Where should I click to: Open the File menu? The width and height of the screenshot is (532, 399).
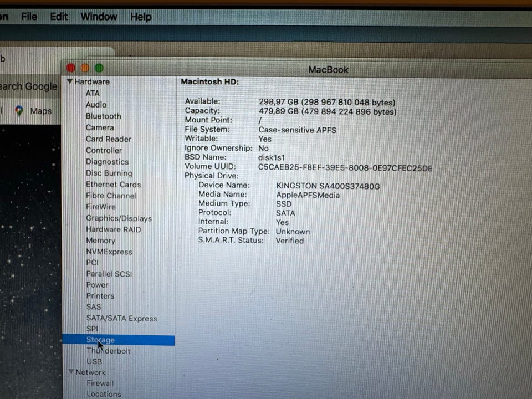[x=29, y=16]
